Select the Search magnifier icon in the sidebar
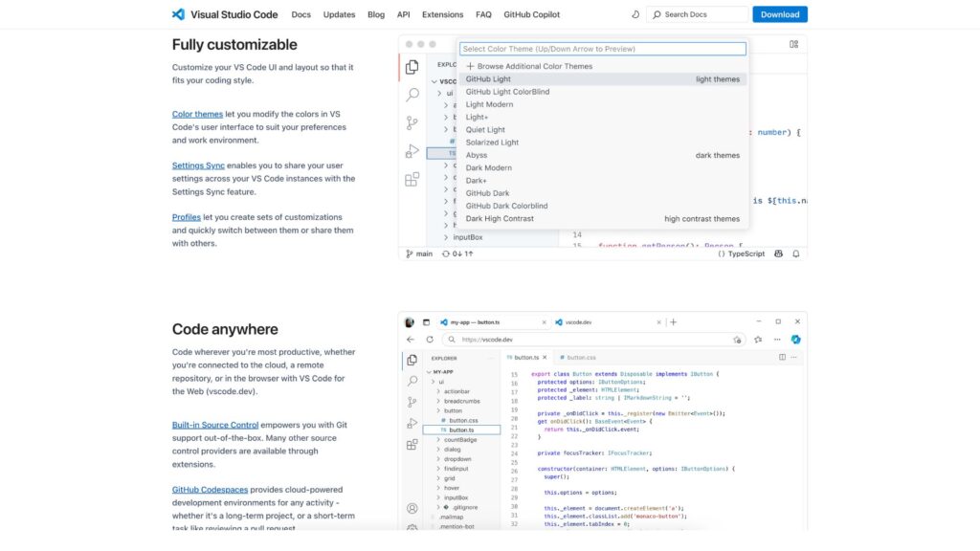Viewport: 980px width, 551px height. (412, 95)
